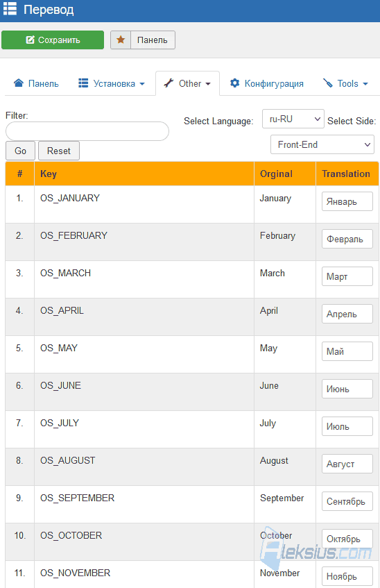Save translations with Сохранить button
Viewport: 380px width, 588px height.
(x=53, y=40)
